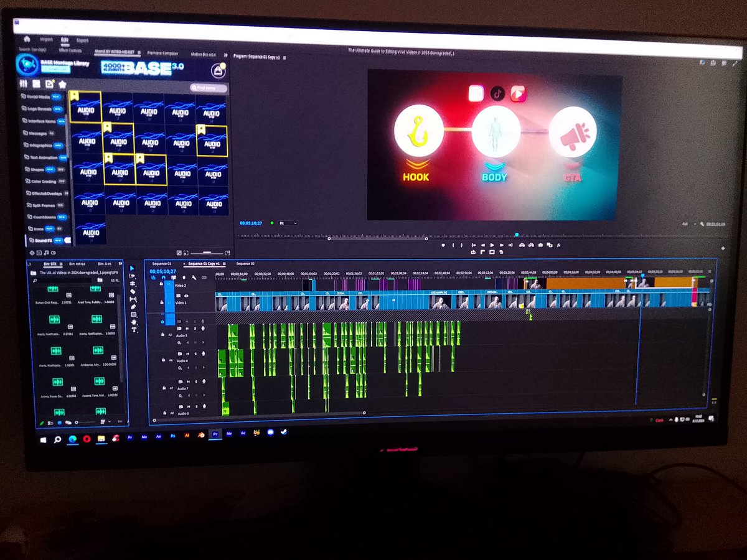Switch to the Bin: extras tab
The image size is (747, 560).
77,264
